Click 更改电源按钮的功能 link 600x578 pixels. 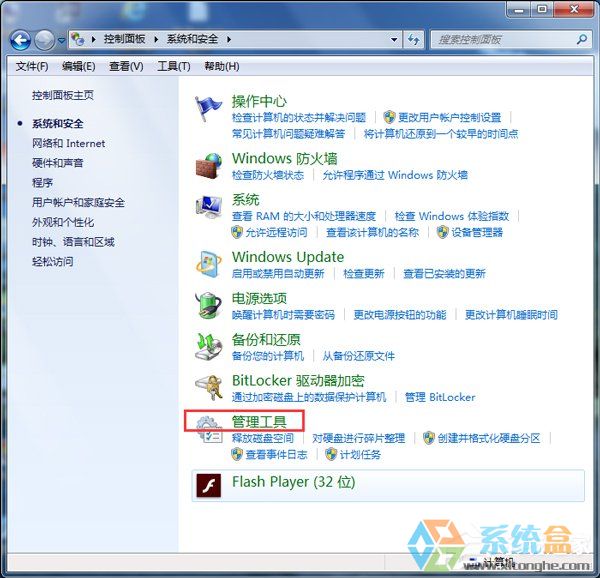tap(400, 315)
